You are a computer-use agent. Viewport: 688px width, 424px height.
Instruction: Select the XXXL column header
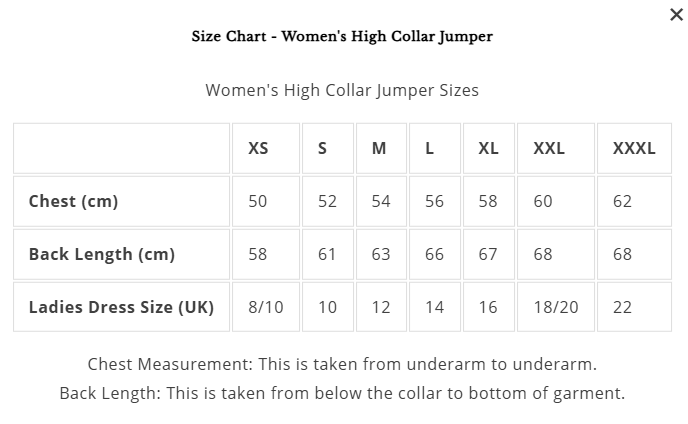point(634,148)
